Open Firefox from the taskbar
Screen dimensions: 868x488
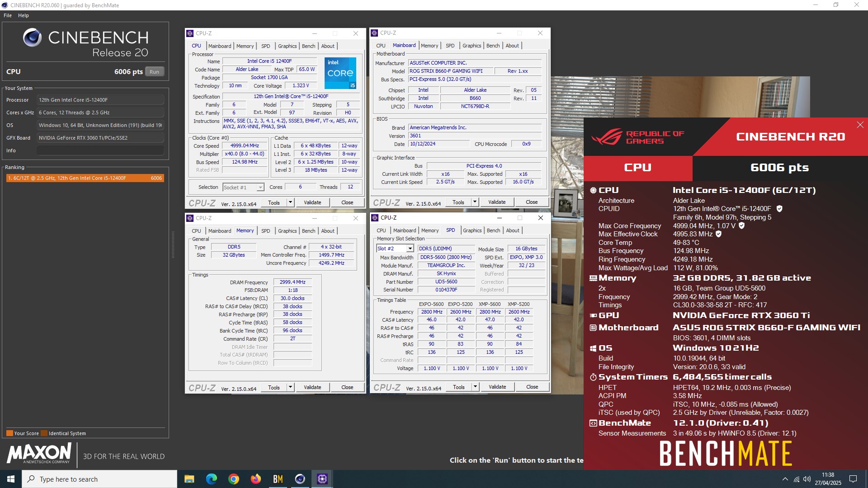(x=256, y=479)
